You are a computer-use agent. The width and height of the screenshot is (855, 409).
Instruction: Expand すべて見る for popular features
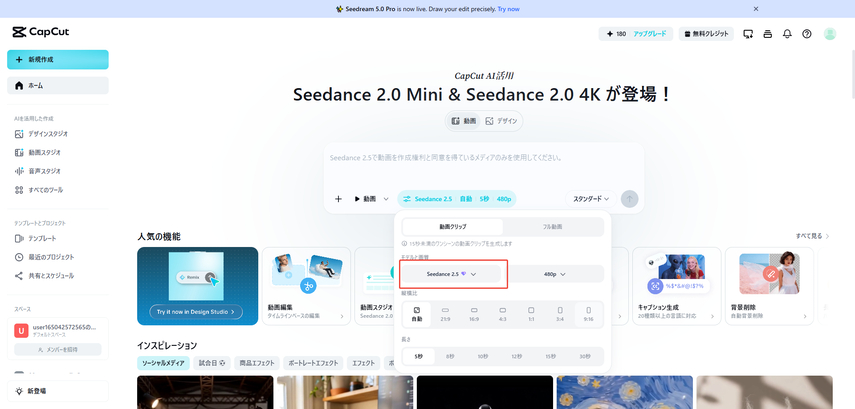(x=812, y=237)
